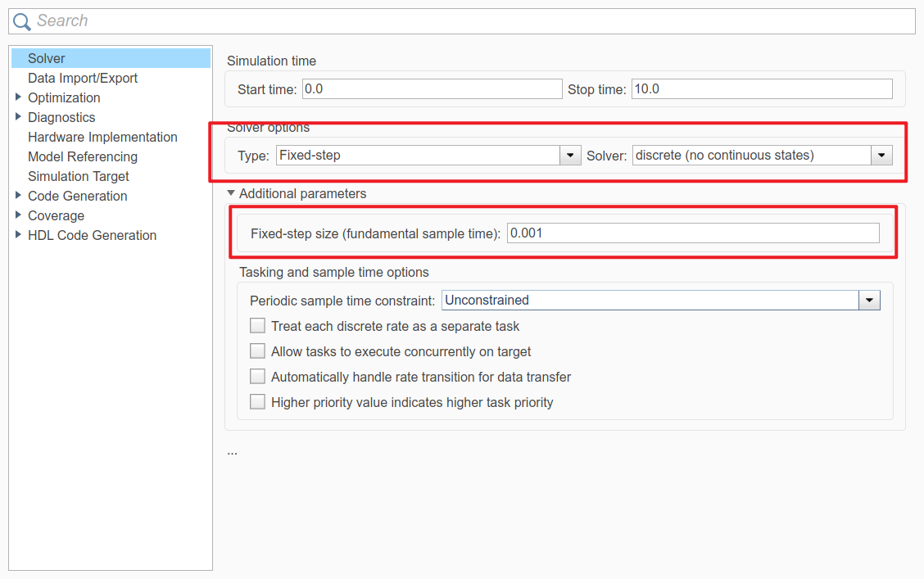Click the ellipsis to show more parameters

click(x=232, y=453)
